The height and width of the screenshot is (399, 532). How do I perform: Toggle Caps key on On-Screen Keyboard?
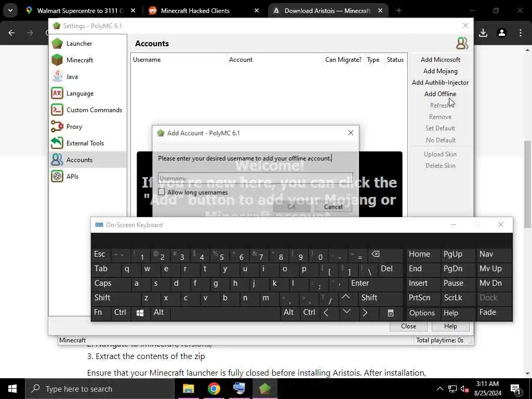(110, 283)
